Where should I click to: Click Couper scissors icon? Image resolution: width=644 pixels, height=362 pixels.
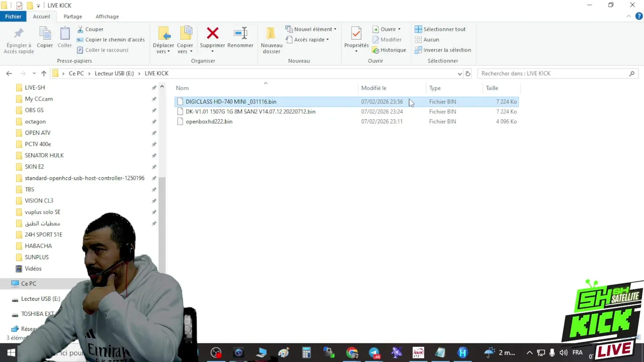pyautogui.click(x=80, y=29)
